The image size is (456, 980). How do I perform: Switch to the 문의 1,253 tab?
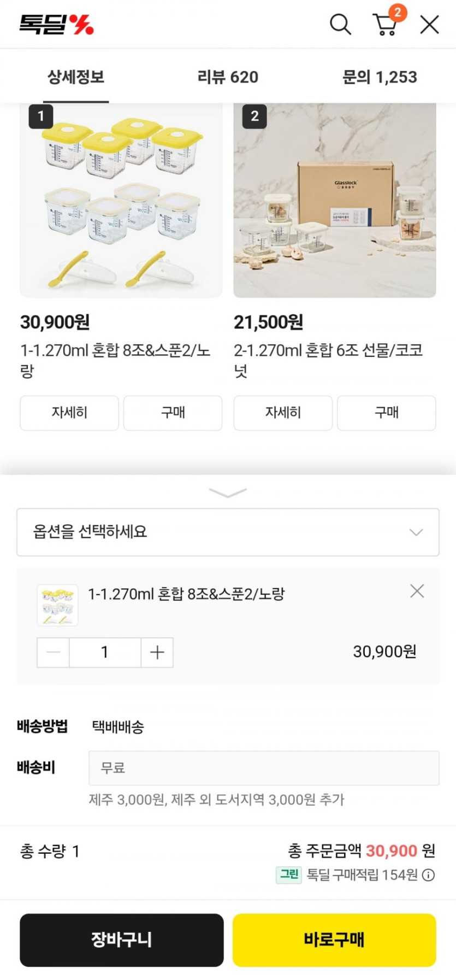[380, 77]
